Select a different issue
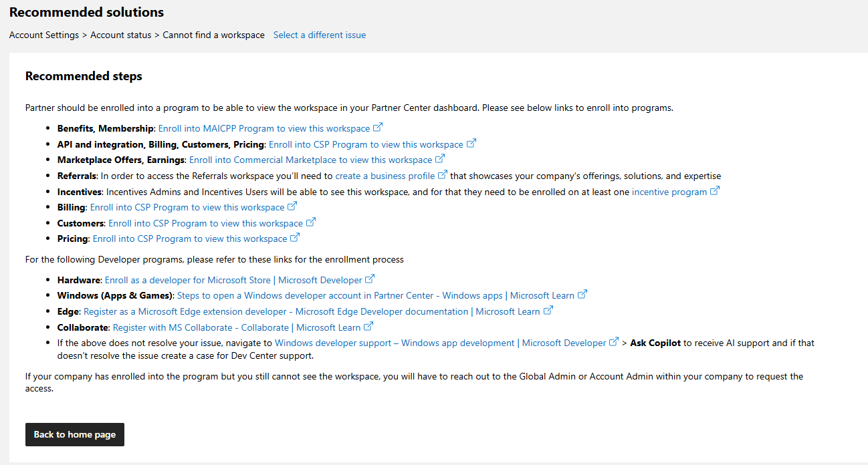868x465 pixels. (x=320, y=35)
